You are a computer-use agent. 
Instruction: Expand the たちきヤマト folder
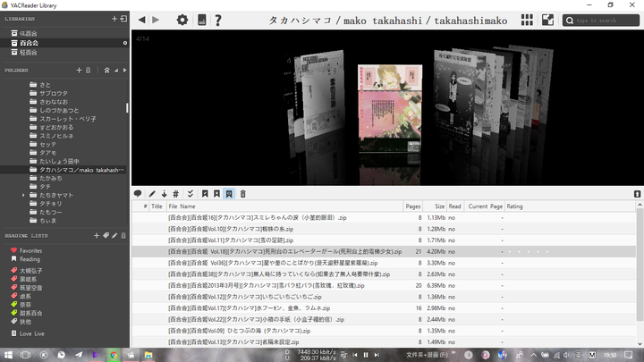[x=23, y=196]
